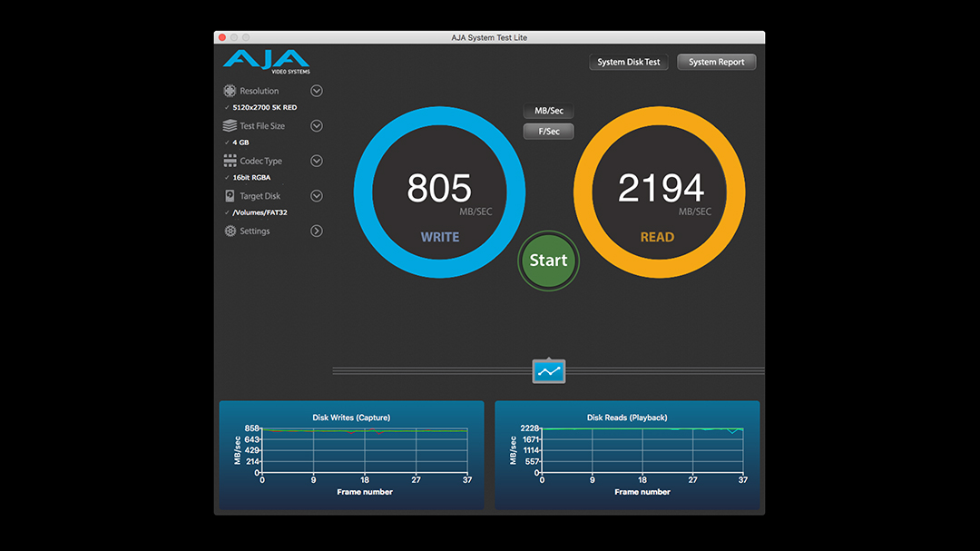
Task: Click the AJA System Test Lite window title
Action: coord(489,37)
